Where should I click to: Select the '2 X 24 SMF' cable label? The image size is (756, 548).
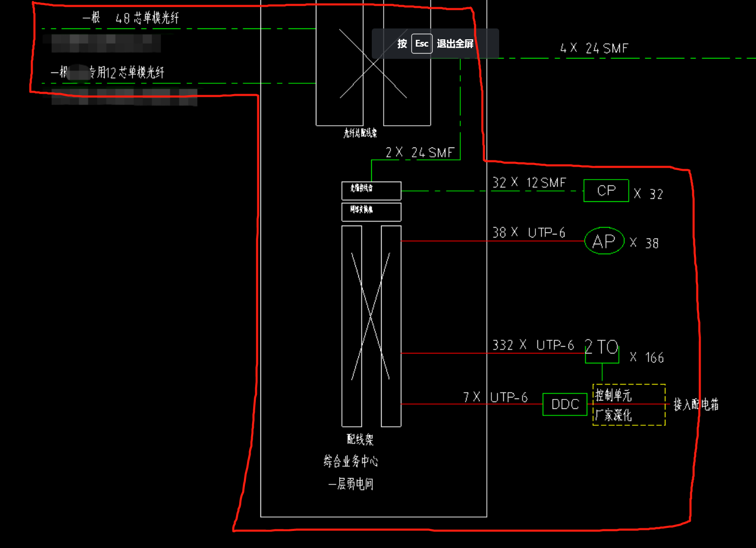coord(420,152)
